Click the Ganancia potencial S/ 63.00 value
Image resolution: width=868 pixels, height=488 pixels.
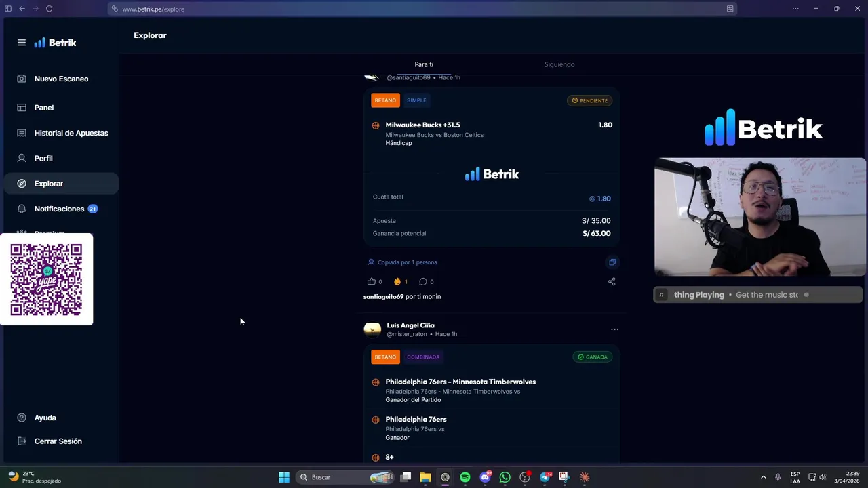tap(596, 233)
